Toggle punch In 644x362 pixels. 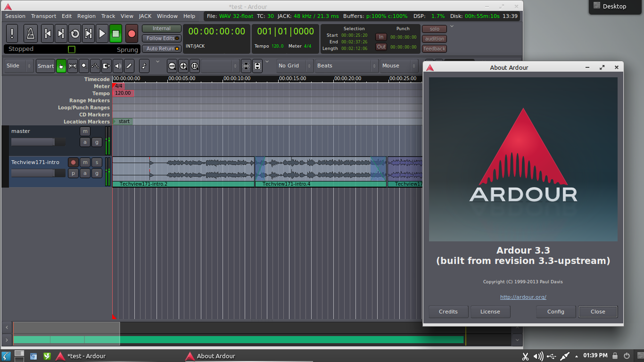tap(381, 37)
